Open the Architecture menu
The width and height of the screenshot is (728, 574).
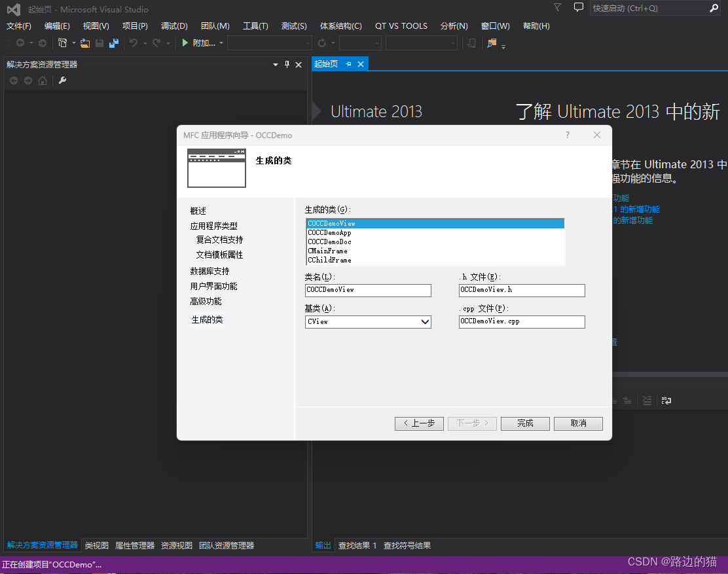(x=341, y=26)
